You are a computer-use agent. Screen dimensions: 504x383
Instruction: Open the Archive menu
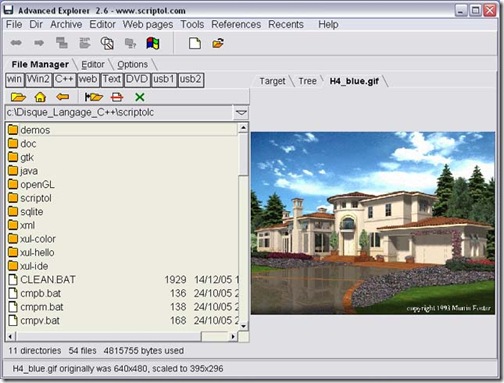pyautogui.click(x=66, y=24)
